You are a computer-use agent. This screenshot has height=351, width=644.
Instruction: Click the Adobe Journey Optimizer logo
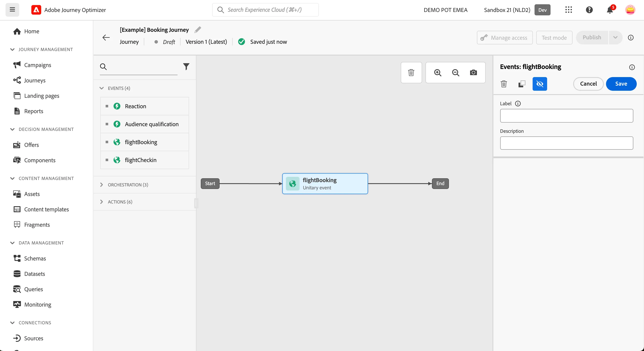coord(36,10)
